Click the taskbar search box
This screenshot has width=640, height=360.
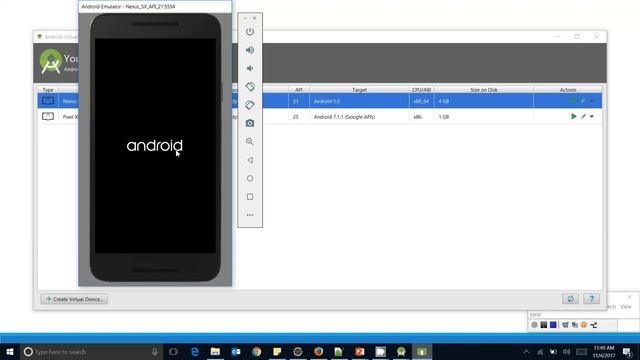[x=91, y=351]
